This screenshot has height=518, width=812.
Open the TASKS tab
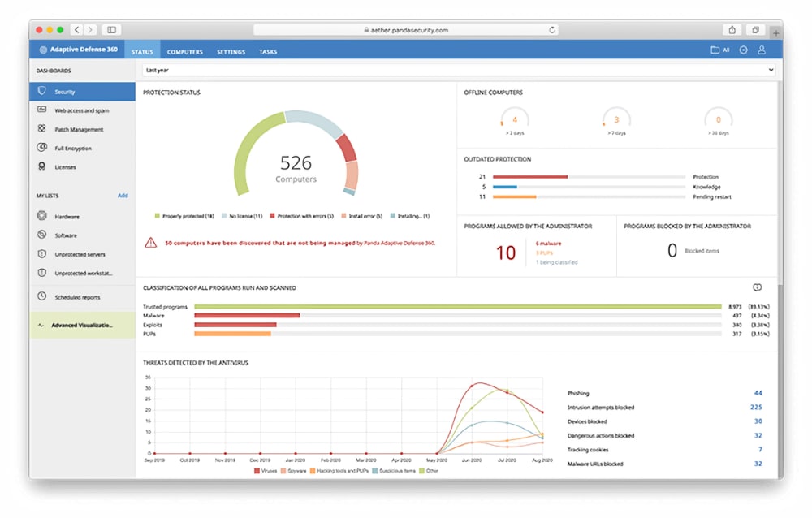coord(268,51)
